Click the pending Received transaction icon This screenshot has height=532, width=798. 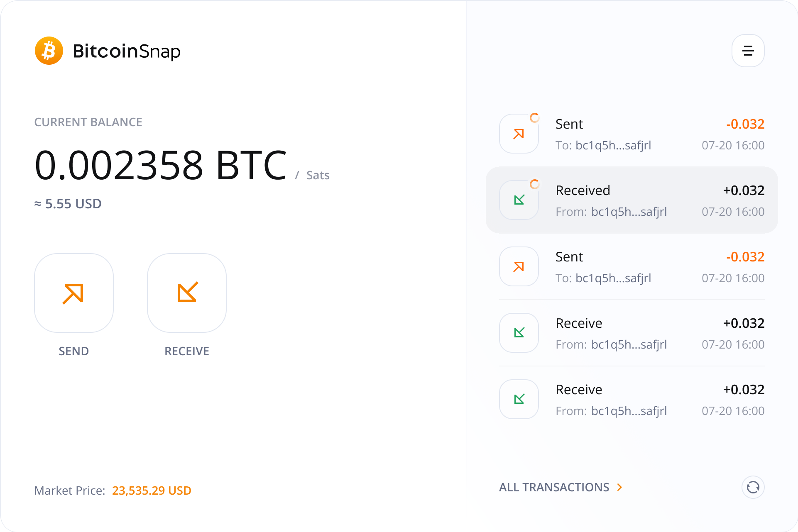(519, 200)
